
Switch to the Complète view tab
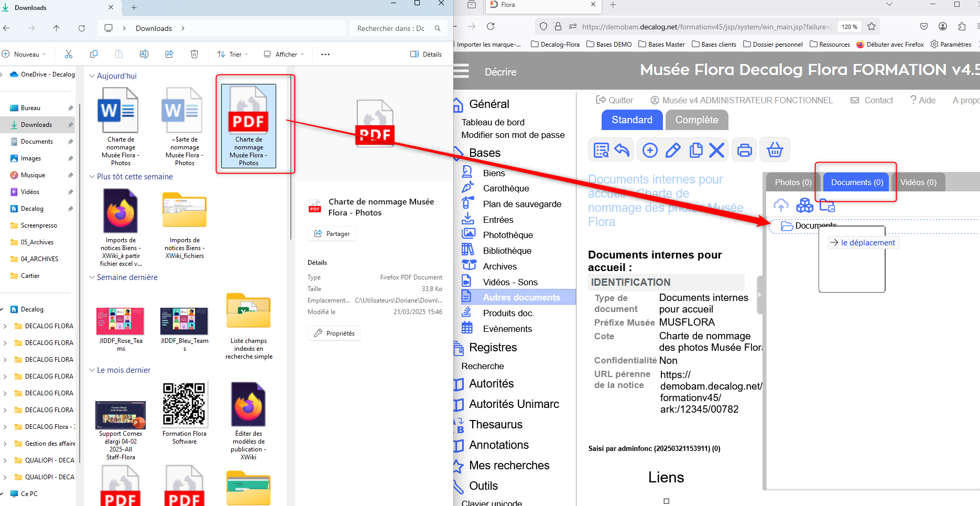[696, 120]
